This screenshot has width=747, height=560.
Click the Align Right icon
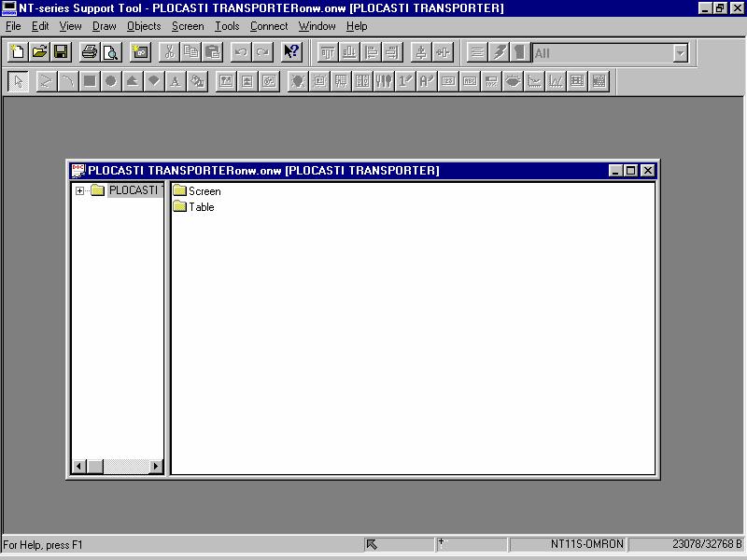pyautogui.click(x=392, y=52)
